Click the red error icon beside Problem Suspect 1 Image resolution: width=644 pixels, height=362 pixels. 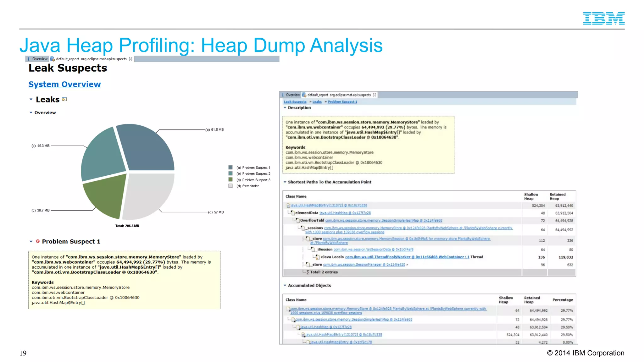click(x=38, y=241)
